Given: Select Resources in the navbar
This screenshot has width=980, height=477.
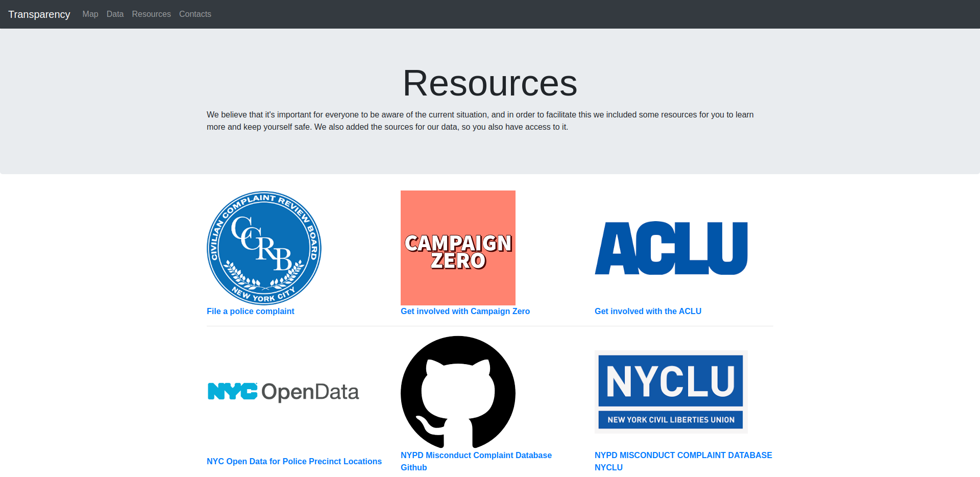Looking at the screenshot, I should coord(151,14).
